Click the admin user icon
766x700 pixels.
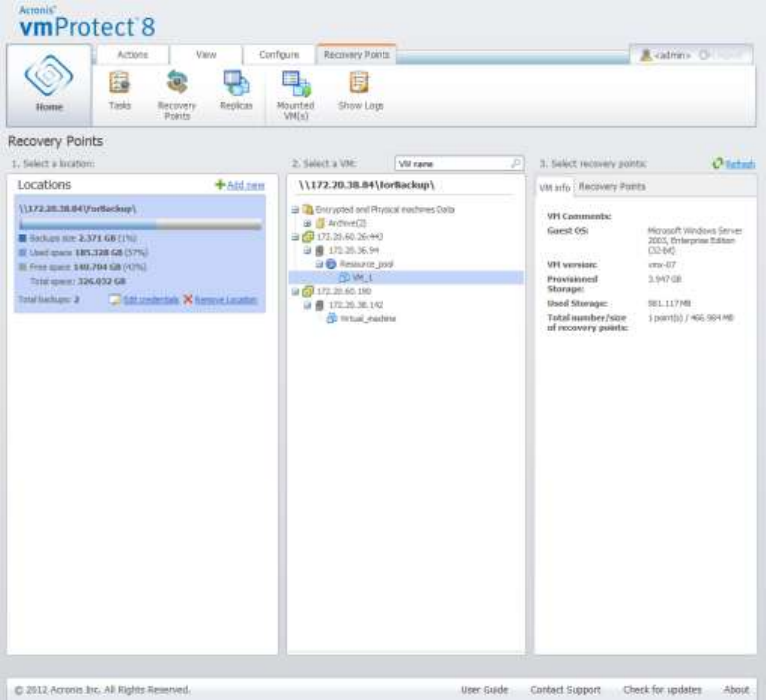pyautogui.click(x=646, y=55)
